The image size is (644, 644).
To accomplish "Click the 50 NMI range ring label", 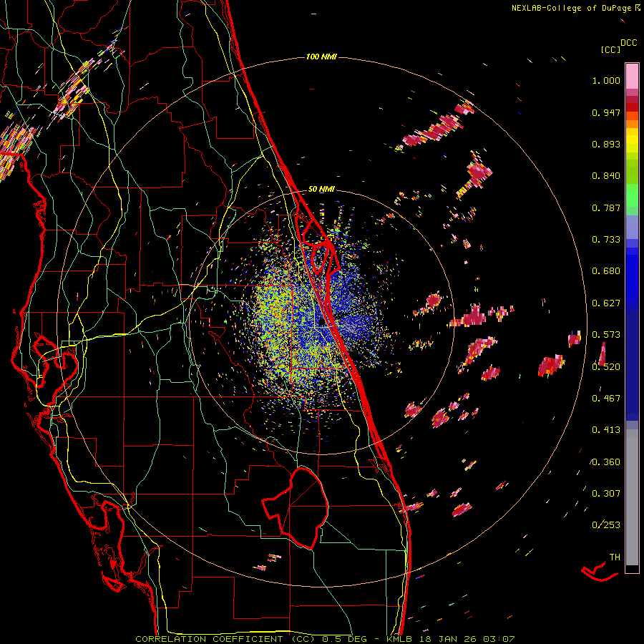I will [321, 189].
